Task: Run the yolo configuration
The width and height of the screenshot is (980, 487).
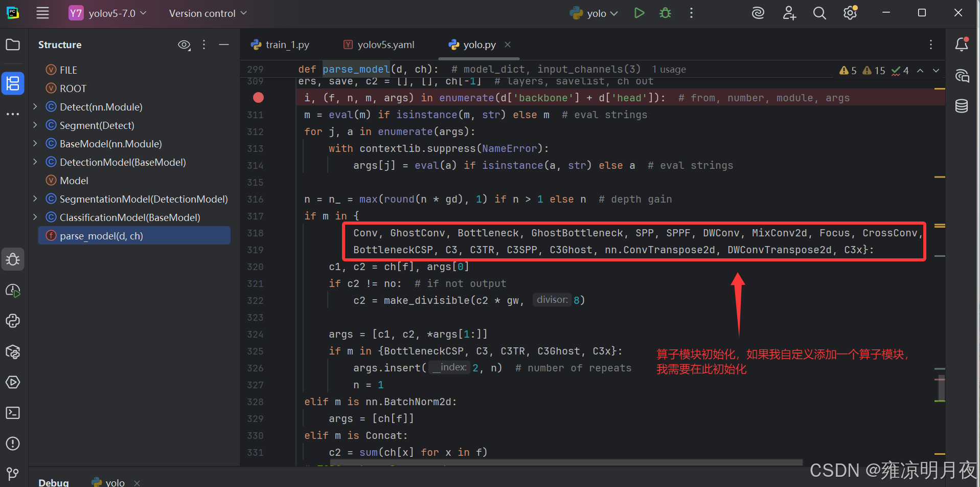Action: pyautogui.click(x=639, y=13)
